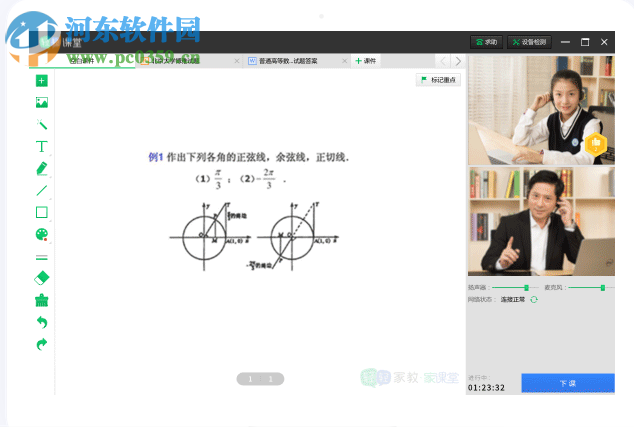Refresh the network connection status
Screen dimensions: 634x427
pos(534,300)
